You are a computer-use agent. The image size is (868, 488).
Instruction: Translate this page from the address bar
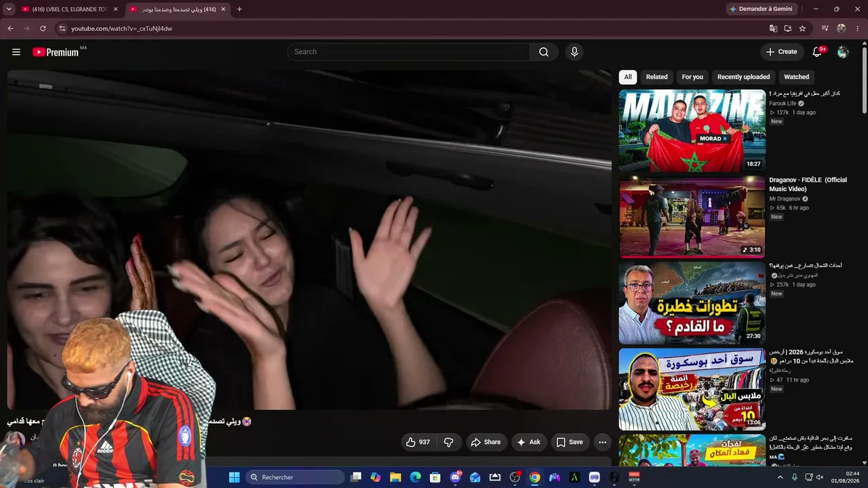coord(773,28)
